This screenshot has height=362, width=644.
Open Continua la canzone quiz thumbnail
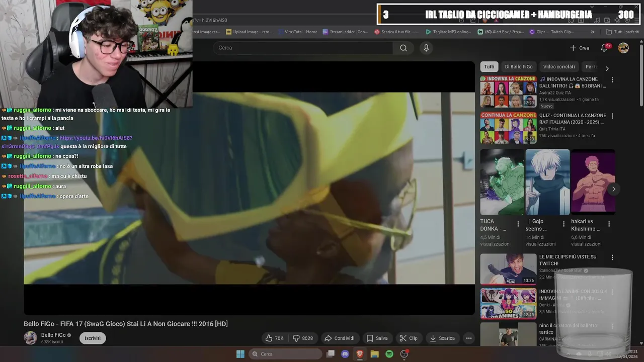point(508,128)
